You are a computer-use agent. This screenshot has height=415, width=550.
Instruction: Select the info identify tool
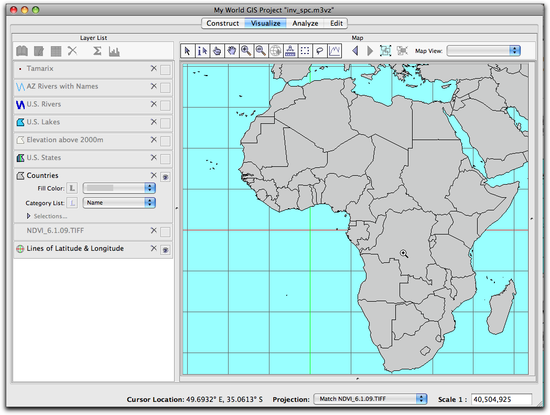coord(202,51)
